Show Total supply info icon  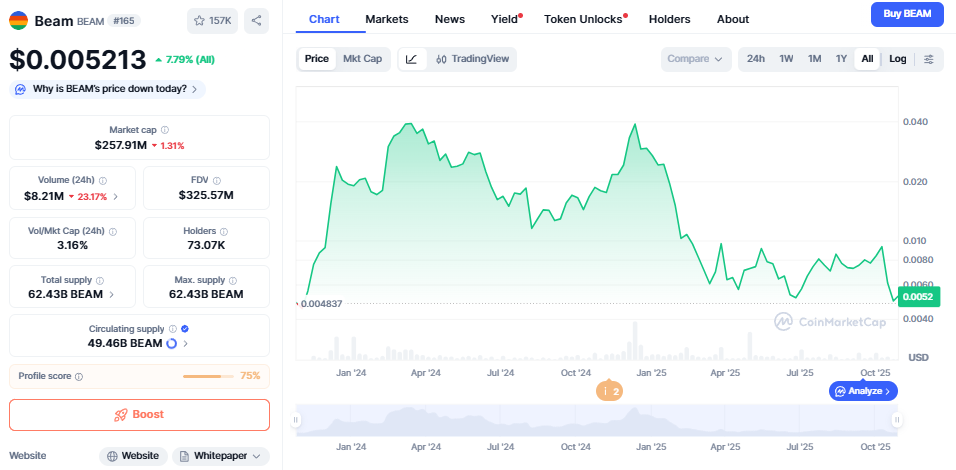(100, 280)
